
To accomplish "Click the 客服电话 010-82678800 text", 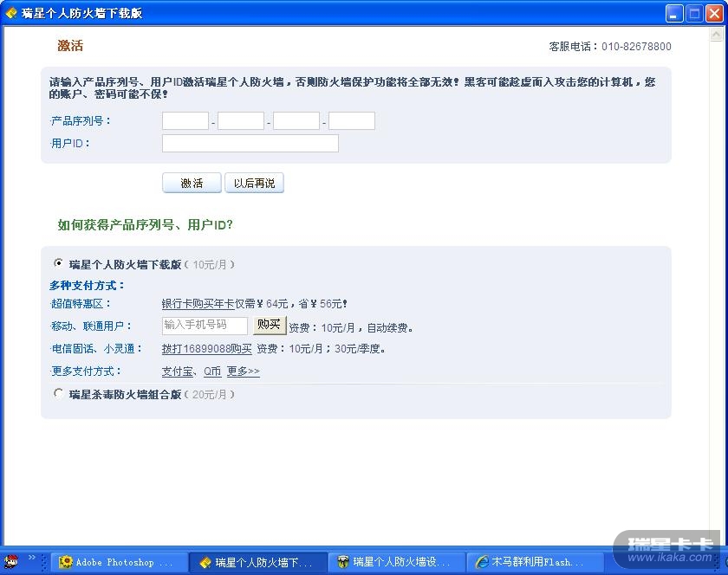I will click(x=610, y=47).
